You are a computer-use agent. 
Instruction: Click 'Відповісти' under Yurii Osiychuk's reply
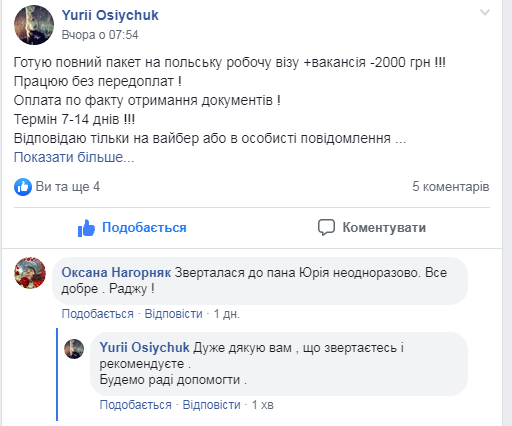click(x=211, y=405)
